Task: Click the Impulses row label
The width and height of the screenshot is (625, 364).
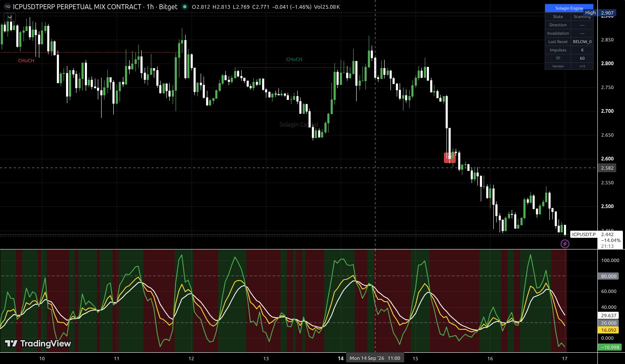Action: [558, 50]
